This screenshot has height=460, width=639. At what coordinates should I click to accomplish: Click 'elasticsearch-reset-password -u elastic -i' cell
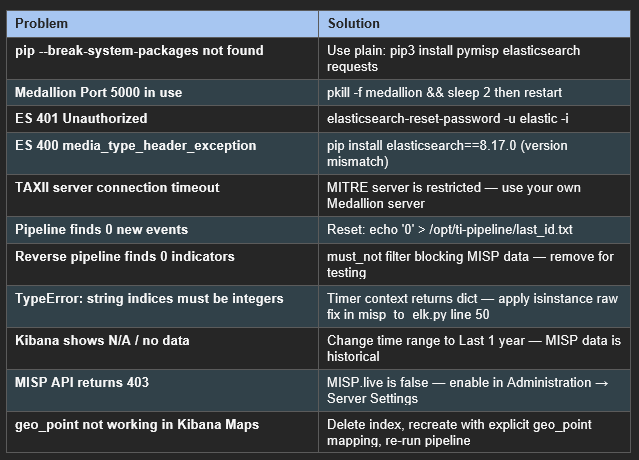(474, 119)
